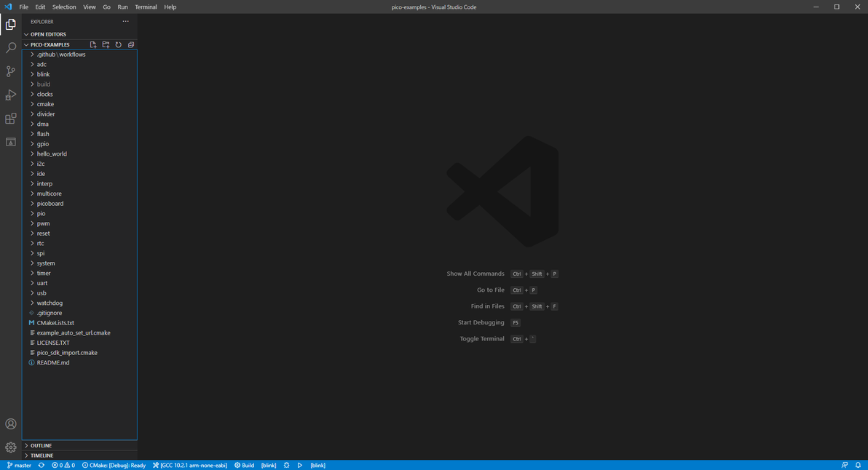Open pico_sdk_import.cmake file

tap(79, 354)
